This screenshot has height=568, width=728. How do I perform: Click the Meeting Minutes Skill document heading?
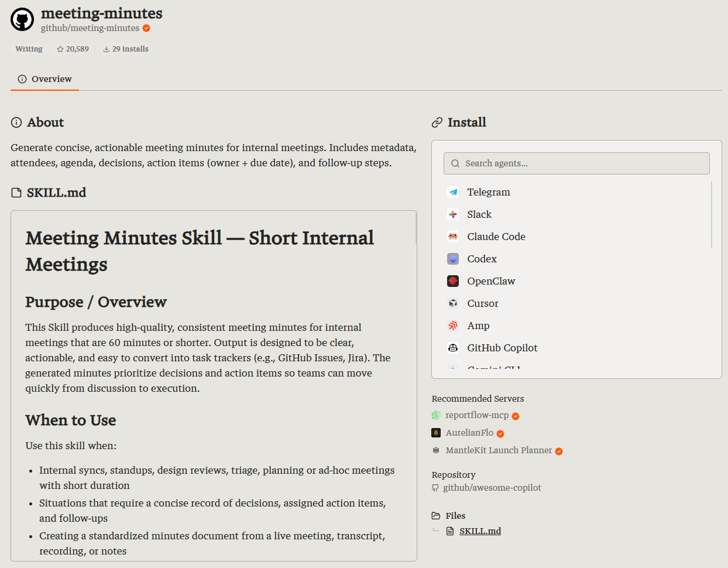(x=200, y=251)
